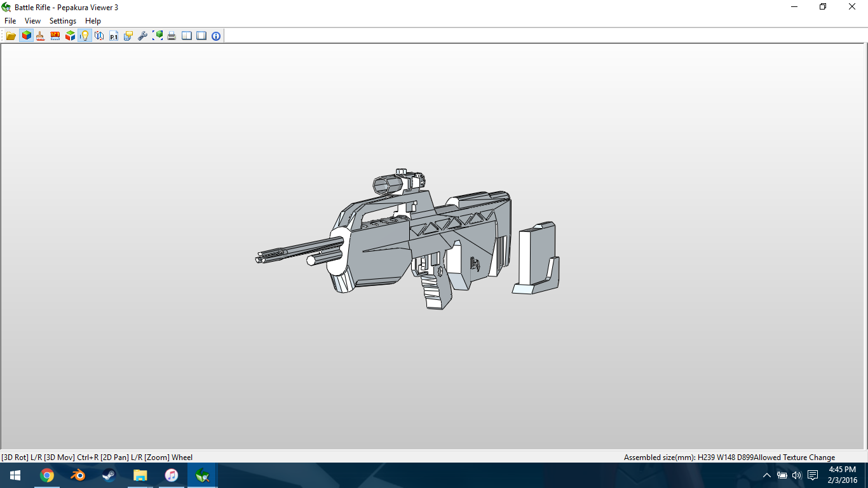
Task: Click the red 123 measure icon
Action: click(x=55, y=36)
